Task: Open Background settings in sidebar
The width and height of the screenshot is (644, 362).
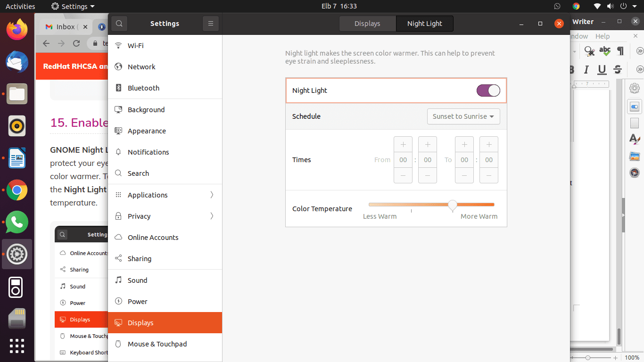Action: tap(165, 110)
